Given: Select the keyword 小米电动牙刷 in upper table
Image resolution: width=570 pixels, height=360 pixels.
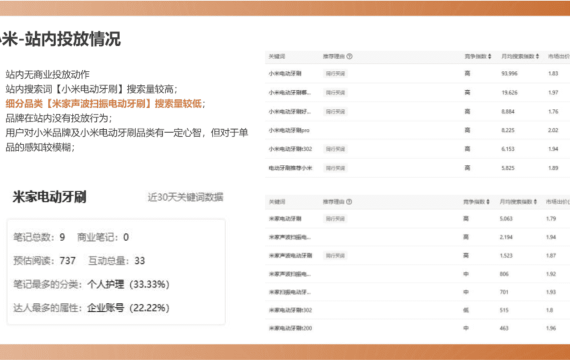Looking at the screenshot, I should (285, 73).
